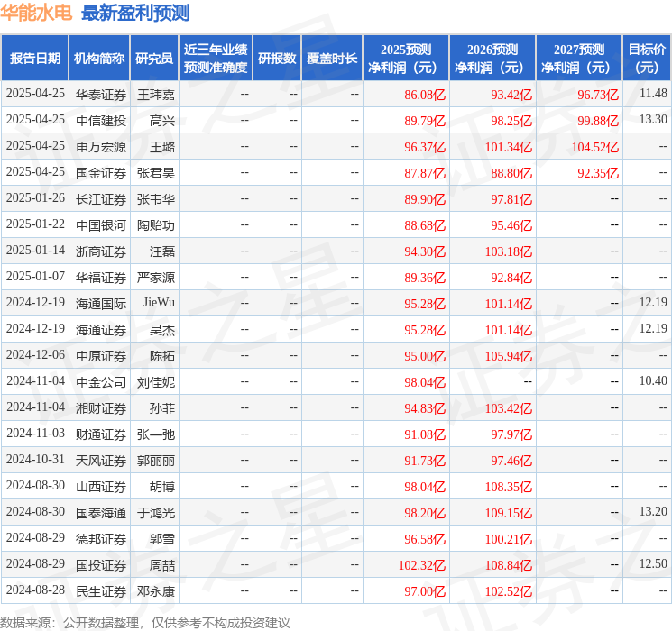Click the 报告日期 column header
This screenshot has height=631, width=672.
(x=34, y=58)
